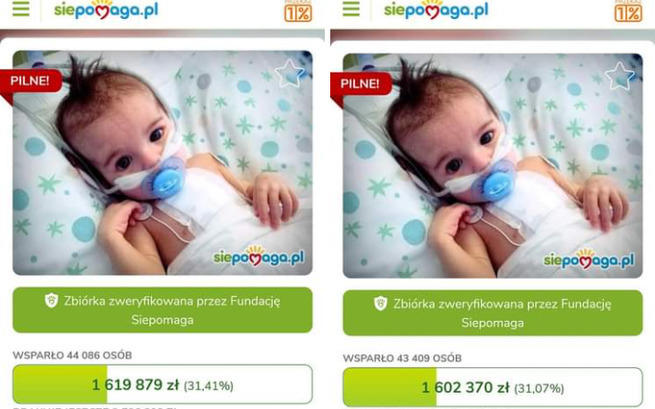Click the left Zbiórka zweryfikowana banner
Screen dimensions: 655x409
[162, 310]
